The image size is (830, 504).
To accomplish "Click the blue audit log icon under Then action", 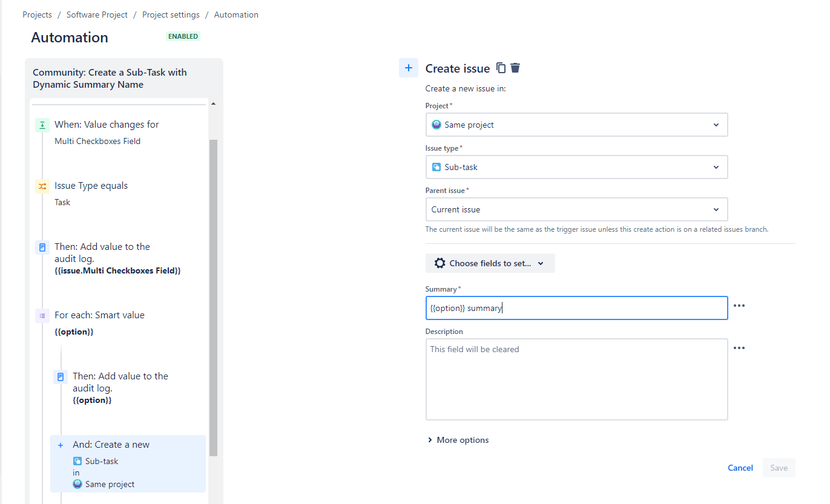I will pyautogui.click(x=41, y=247).
